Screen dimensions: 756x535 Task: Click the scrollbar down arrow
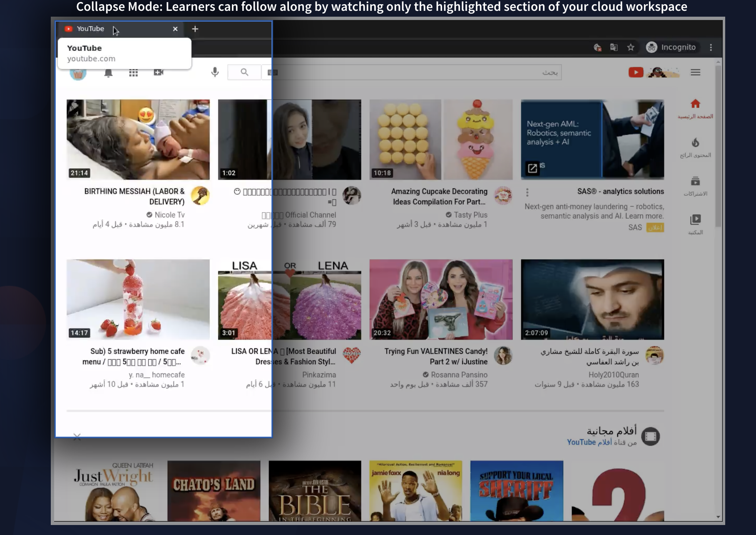pyautogui.click(x=718, y=517)
